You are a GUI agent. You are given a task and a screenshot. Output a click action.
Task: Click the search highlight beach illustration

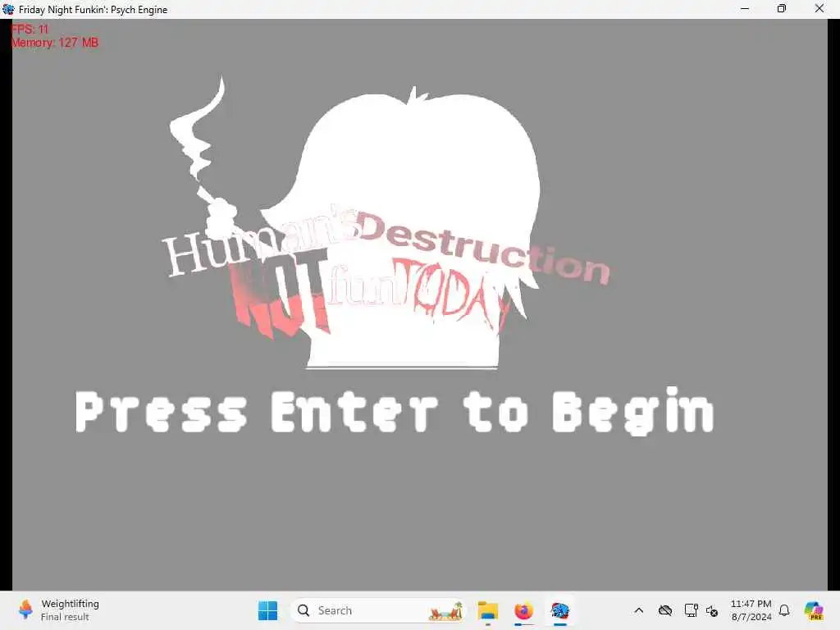pyautogui.click(x=445, y=610)
